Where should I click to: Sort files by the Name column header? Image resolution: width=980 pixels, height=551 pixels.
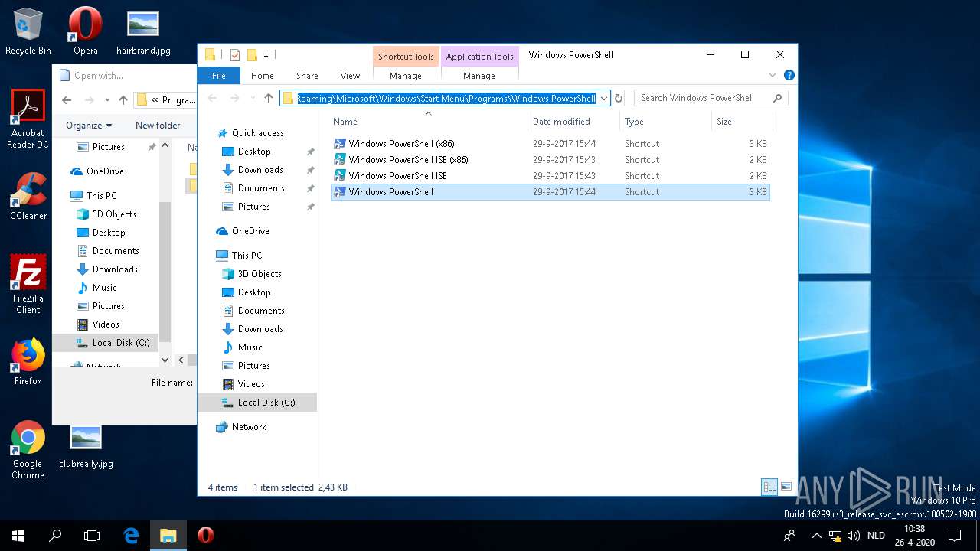click(x=428, y=122)
